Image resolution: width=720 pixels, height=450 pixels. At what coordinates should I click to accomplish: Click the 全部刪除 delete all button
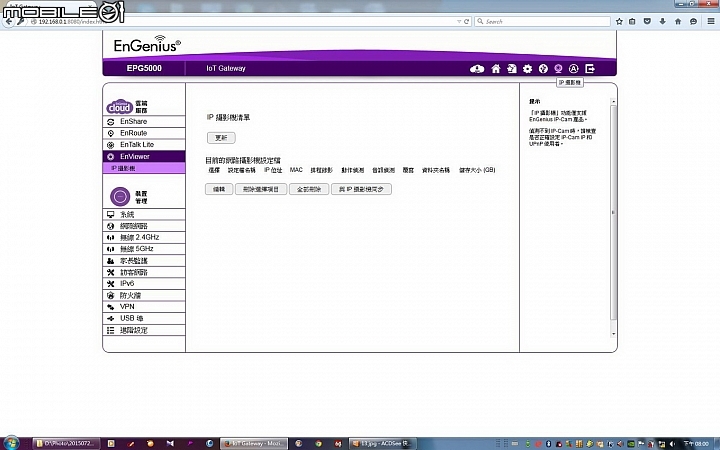309,189
